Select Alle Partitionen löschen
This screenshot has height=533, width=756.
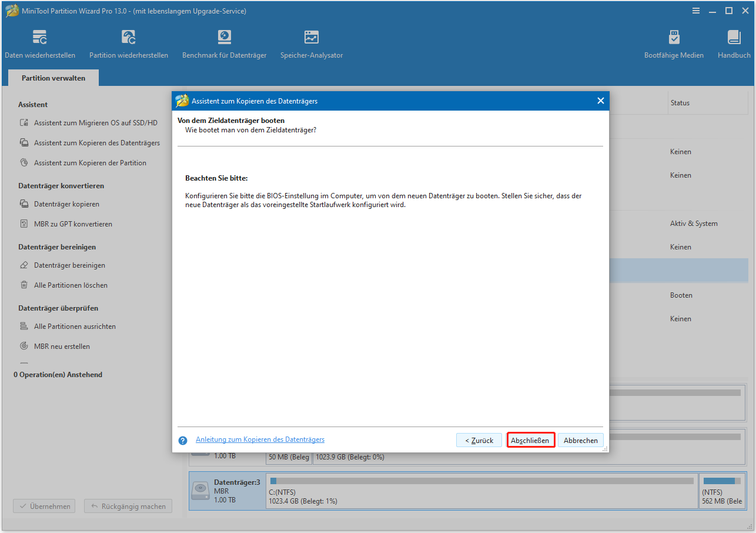point(72,285)
